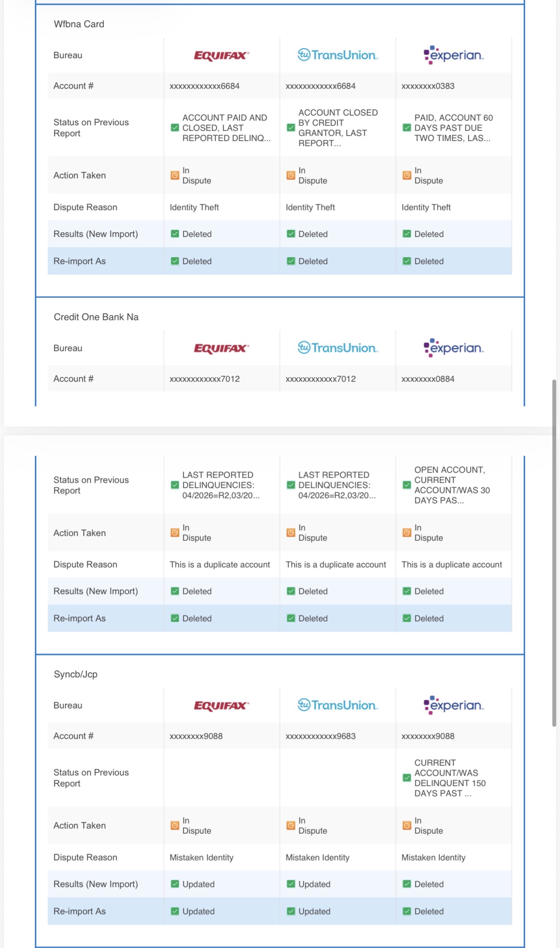Click Credit One Equifax account number xxxxxxxxxxxx7012
The image size is (560, 948).
204,379
